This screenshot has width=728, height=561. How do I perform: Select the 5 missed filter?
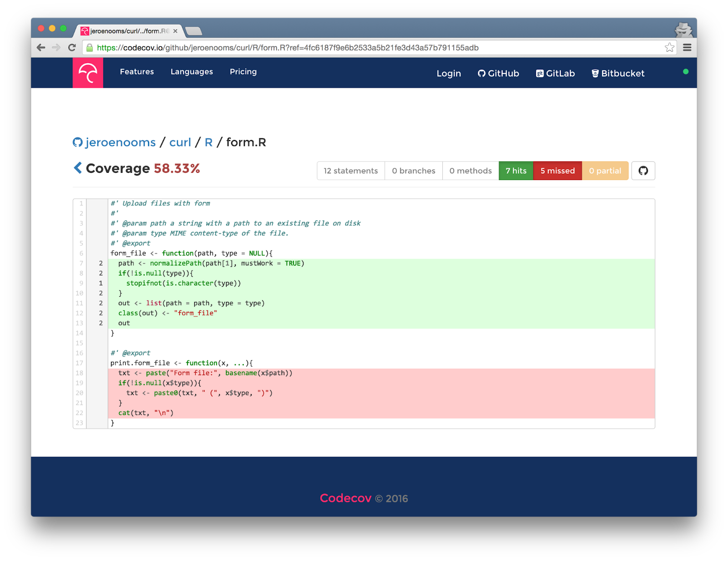click(557, 170)
